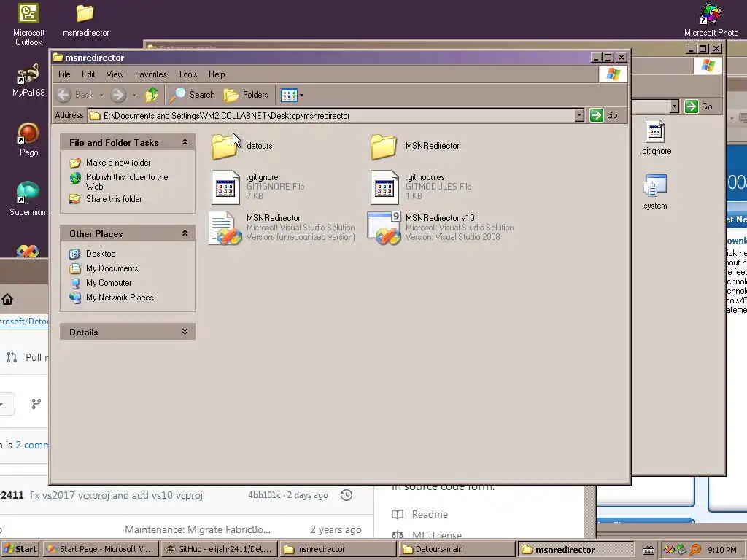Open the Help menu
747x560 pixels.
(x=217, y=74)
